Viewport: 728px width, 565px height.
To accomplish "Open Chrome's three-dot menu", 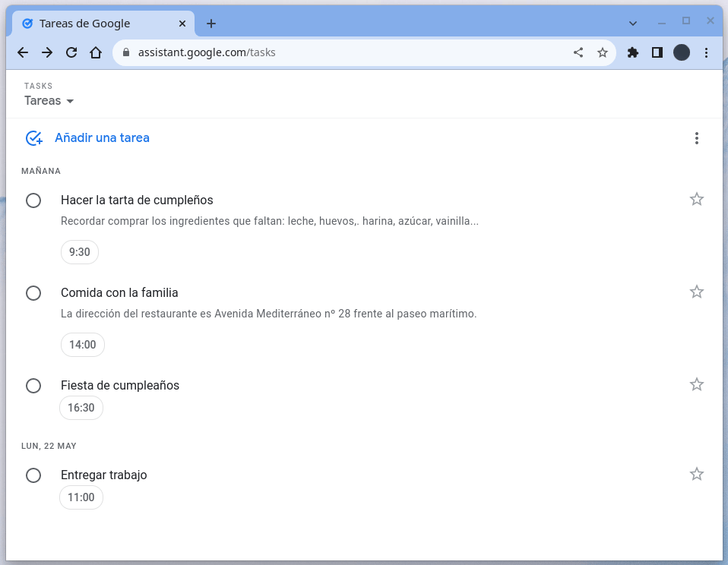I will coord(706,52).
